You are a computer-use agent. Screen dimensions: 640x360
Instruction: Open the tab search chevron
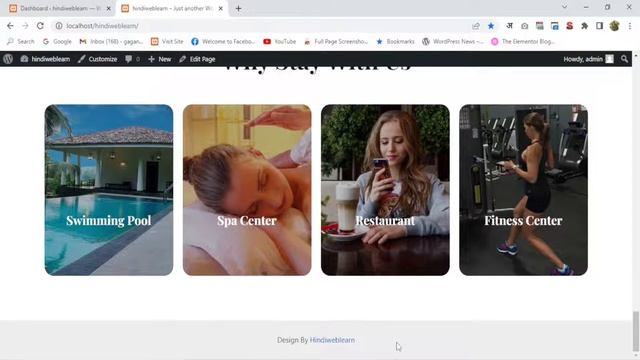tap(564, 7)
